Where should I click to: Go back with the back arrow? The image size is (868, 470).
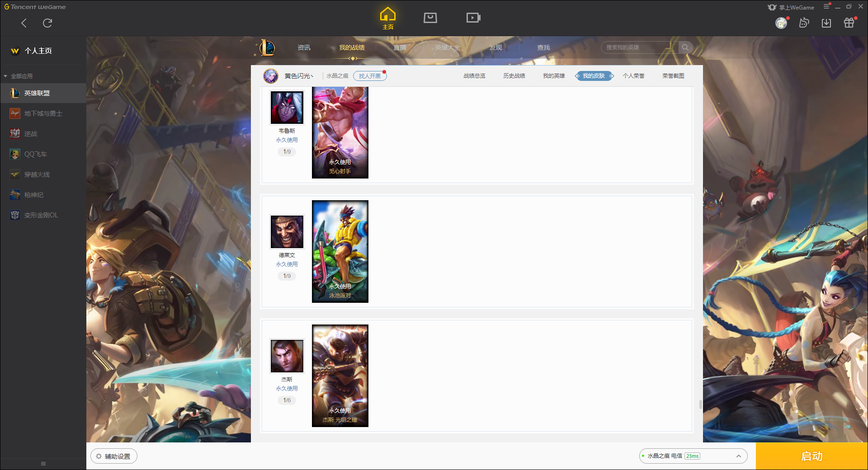tap(24, 23)
